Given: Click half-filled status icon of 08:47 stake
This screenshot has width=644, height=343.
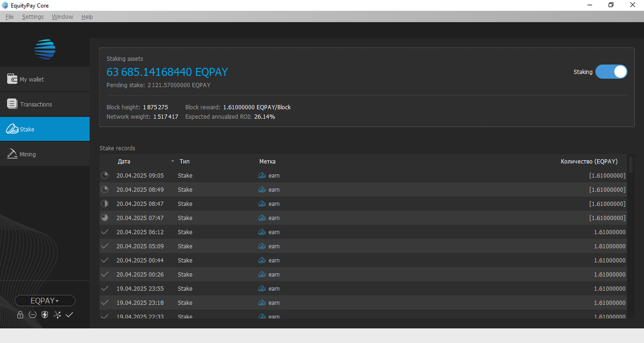Looking at the screenshot, I should pyautogui.click(x=105, y=204).
